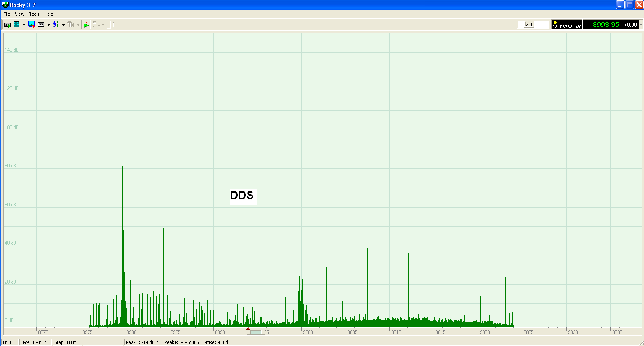The height and width of the screenshot is (346, 644).
Task: Expand dropdown arrow next to microphone icon
Action: coord(63,25)
